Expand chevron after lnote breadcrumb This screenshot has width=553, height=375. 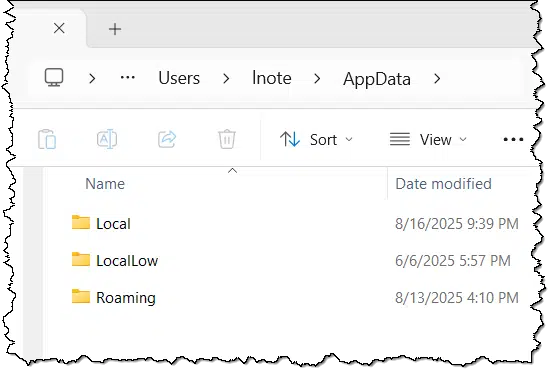(x=317, y=78)
